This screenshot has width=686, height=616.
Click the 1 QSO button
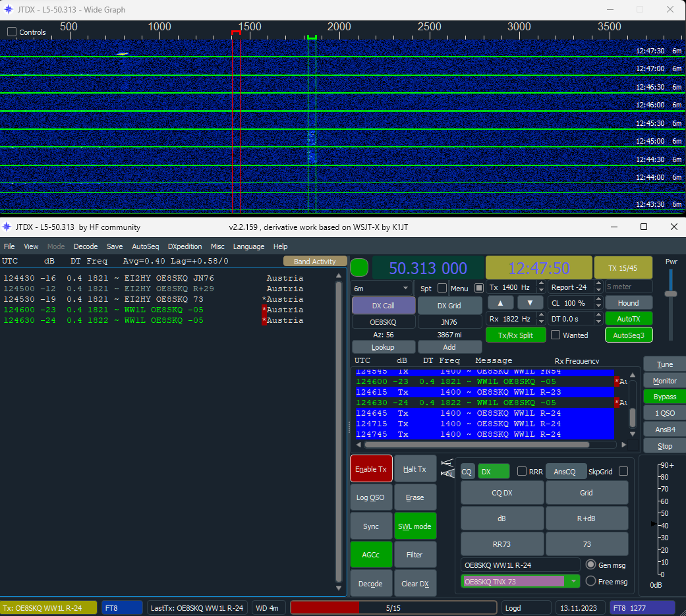[664, 413]
